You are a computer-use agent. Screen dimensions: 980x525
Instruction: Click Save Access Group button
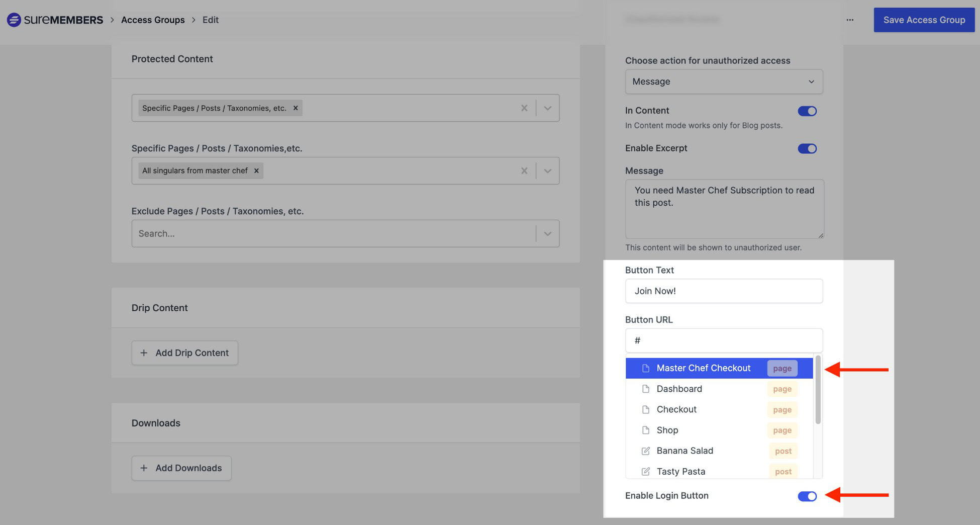point(924,20)
